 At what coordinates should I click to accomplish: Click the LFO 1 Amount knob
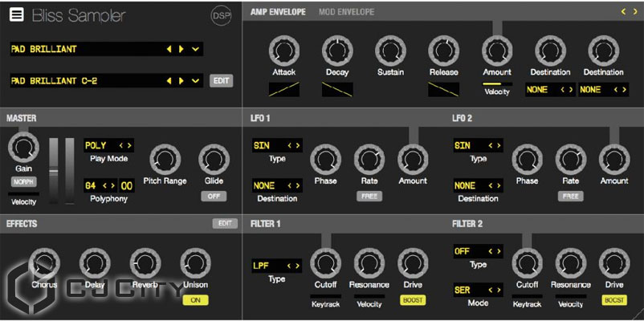click(414, 159)
